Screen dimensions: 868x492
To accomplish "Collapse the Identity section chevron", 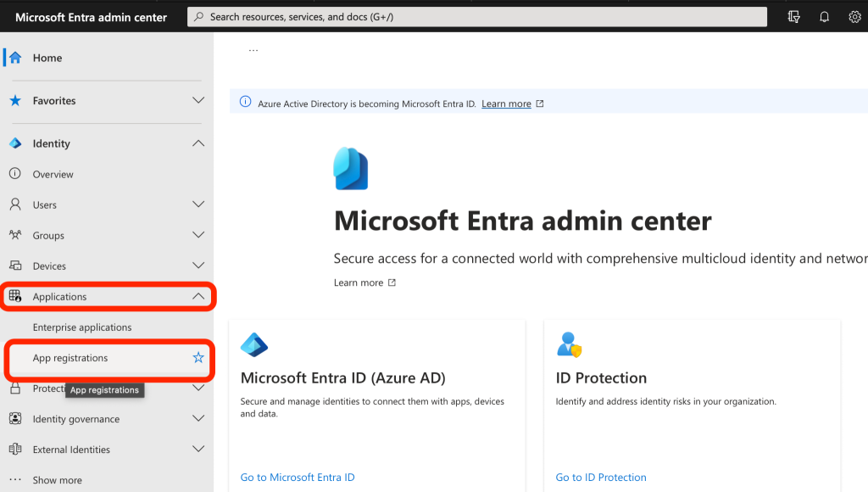I will click(198, 143).
